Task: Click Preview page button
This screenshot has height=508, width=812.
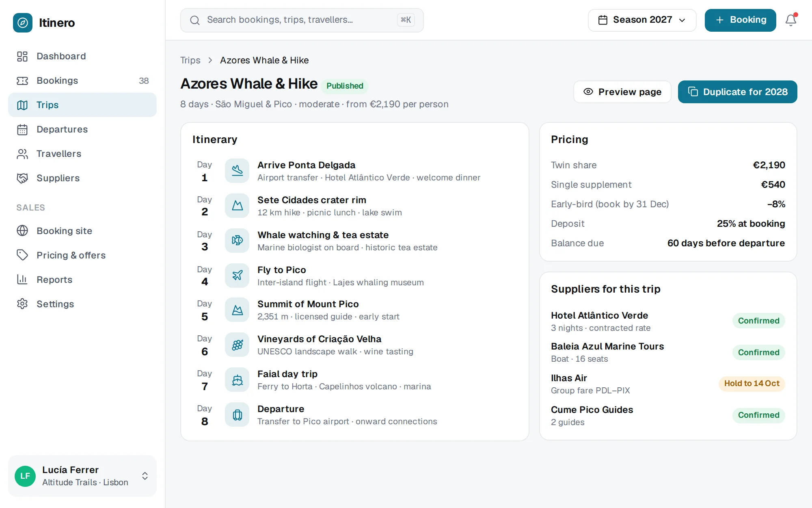Action: coord(622,92)
